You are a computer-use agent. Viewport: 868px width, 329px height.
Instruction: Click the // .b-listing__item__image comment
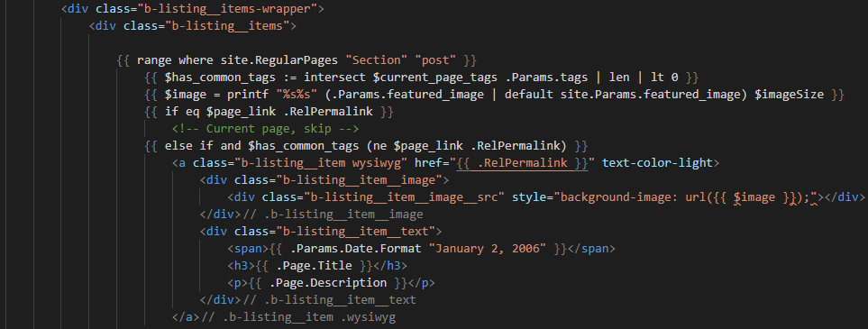[333, 215]
